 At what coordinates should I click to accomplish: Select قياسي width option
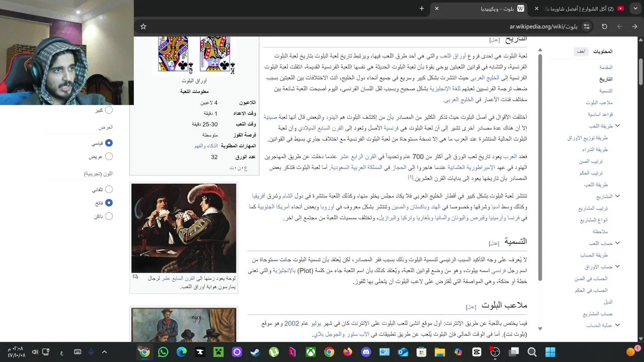tap(109, 143)
